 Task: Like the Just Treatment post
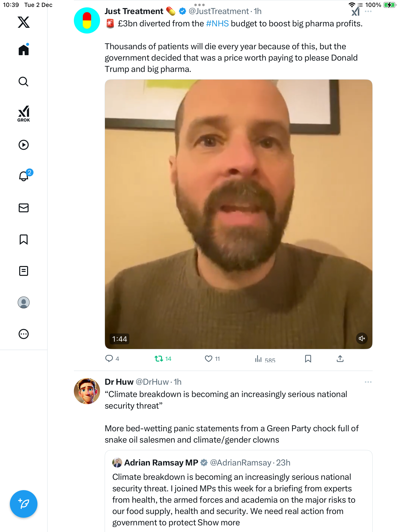[209, 359]
